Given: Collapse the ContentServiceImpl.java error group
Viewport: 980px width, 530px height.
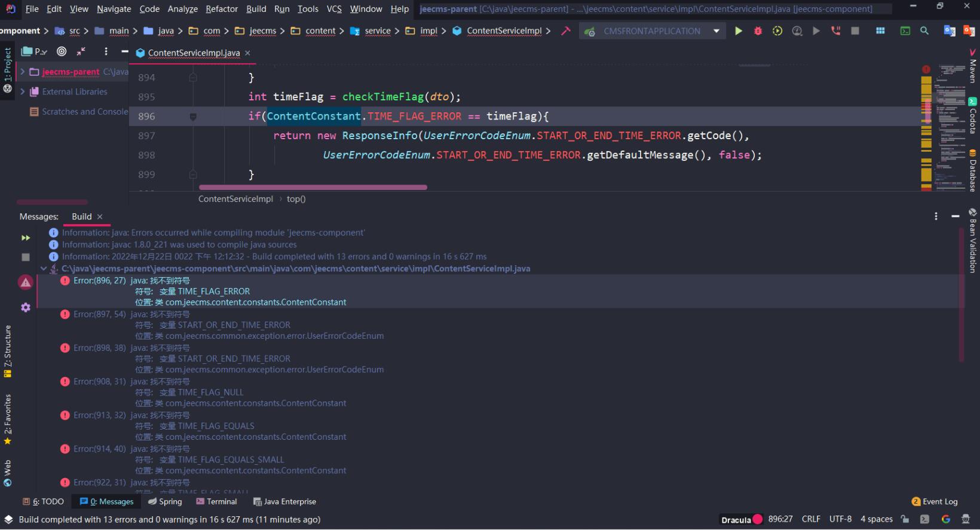Looking at the screenshot, I should click(44, 269).
